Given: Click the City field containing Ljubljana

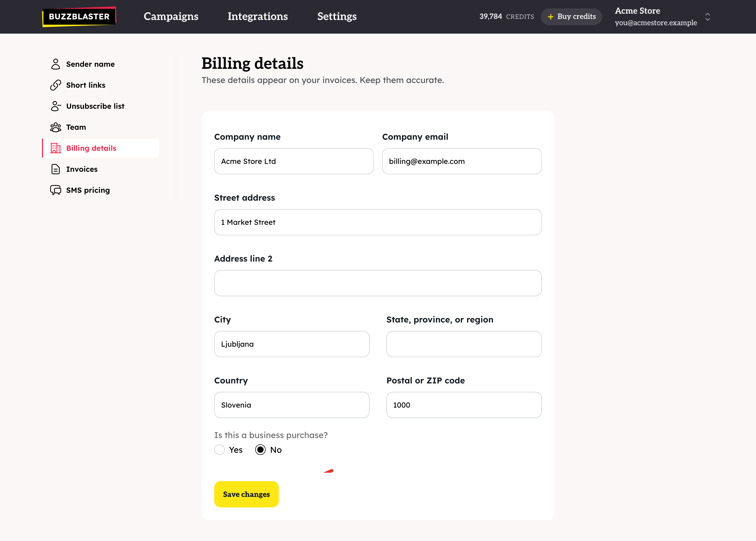Looking at the screenshot, I should (x=292, y=344).
